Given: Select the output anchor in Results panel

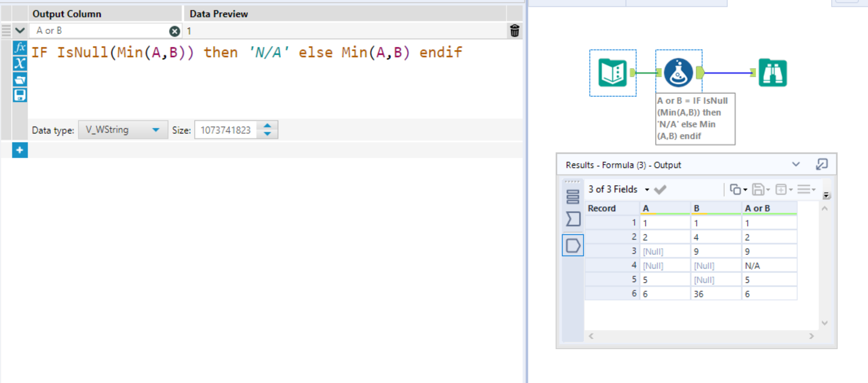Looking at the screenshot, I should coord(573,245).
